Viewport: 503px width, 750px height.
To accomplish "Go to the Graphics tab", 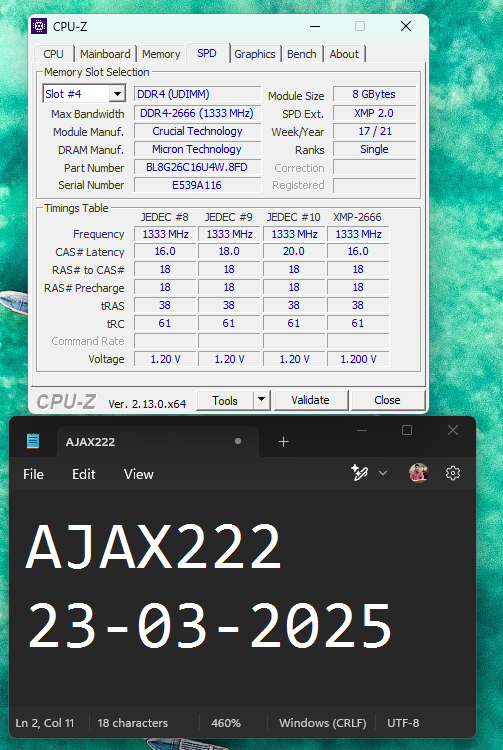I will tap(255, 54).
